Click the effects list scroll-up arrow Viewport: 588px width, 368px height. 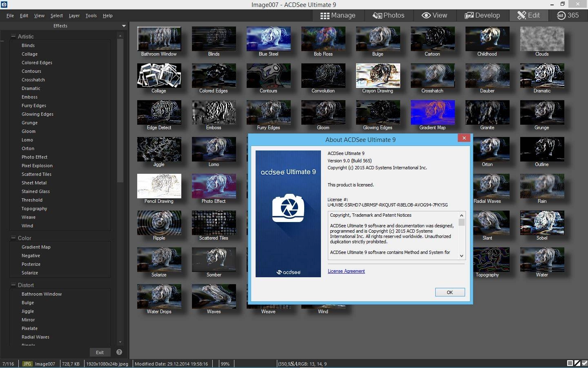[120, 36]
